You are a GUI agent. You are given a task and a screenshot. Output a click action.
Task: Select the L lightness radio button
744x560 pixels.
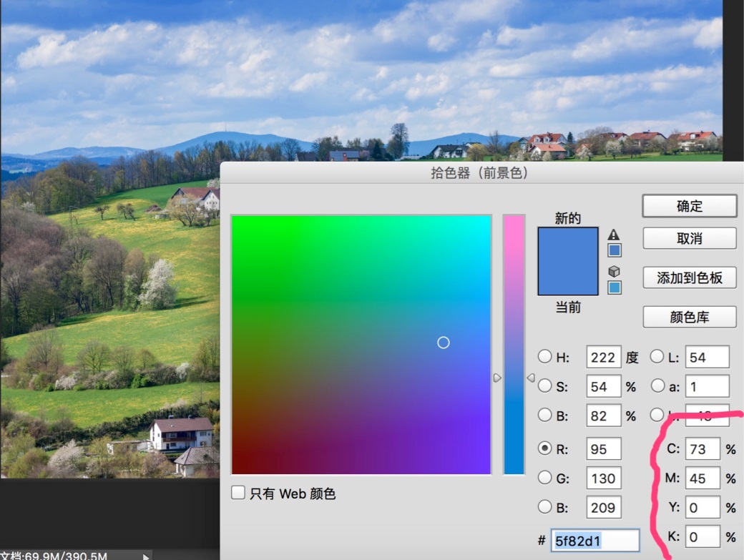point(657,356)
